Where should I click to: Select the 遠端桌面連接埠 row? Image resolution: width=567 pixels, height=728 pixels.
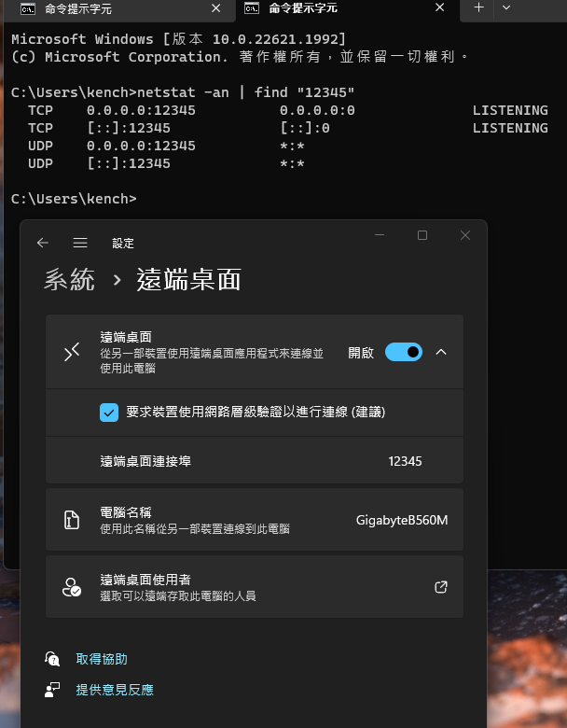pos(255,460)
